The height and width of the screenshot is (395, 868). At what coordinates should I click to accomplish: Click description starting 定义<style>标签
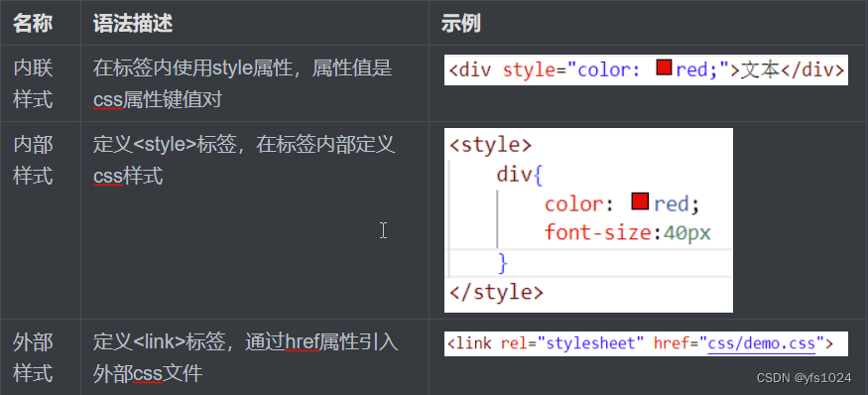tap(244, 161)
